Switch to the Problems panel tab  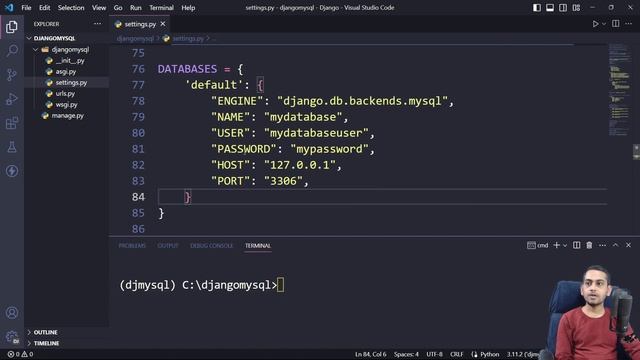(x=132, y=246)
